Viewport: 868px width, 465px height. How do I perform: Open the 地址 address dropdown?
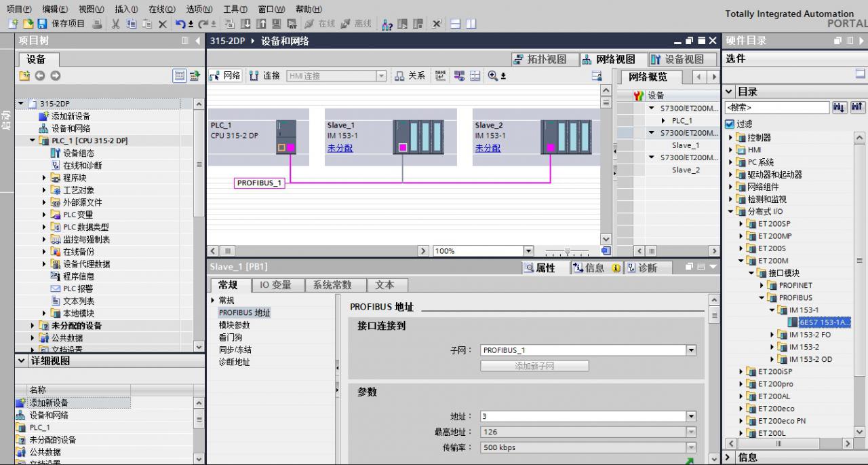[x=691, y=416]
